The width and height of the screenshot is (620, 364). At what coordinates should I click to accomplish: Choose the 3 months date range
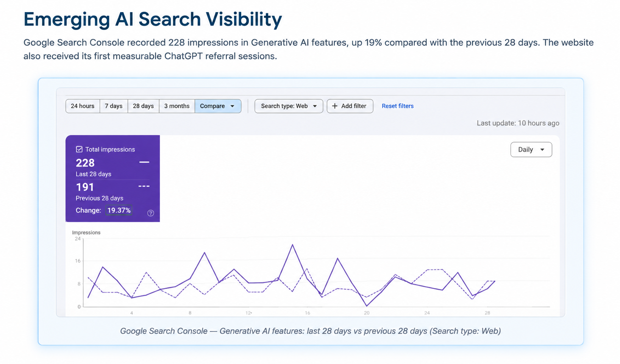(177, 106)
